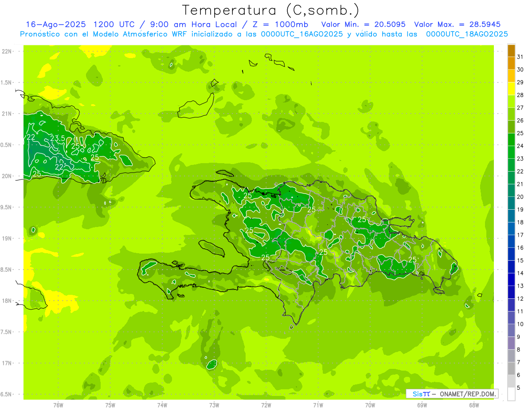Click the colorbar swatch between 26 and 27
This screenshot has width=532, height=411.
click(511, 114)
